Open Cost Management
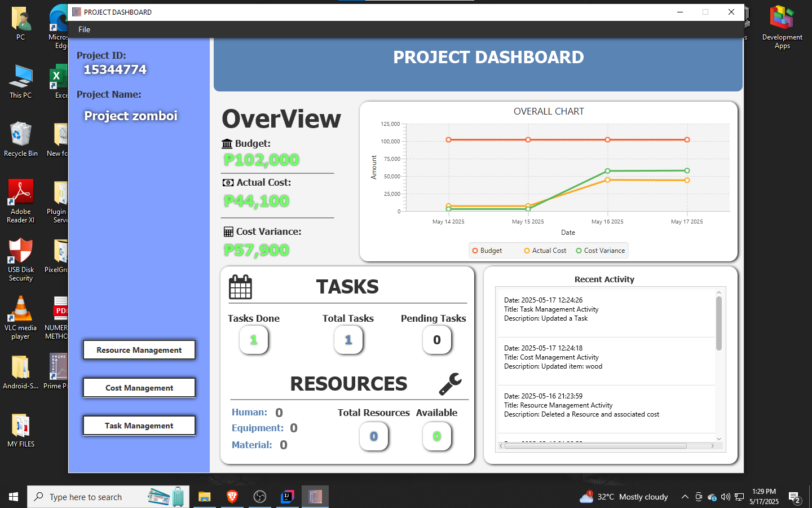The height and width of the screenshot is (508, 812). 139,388
